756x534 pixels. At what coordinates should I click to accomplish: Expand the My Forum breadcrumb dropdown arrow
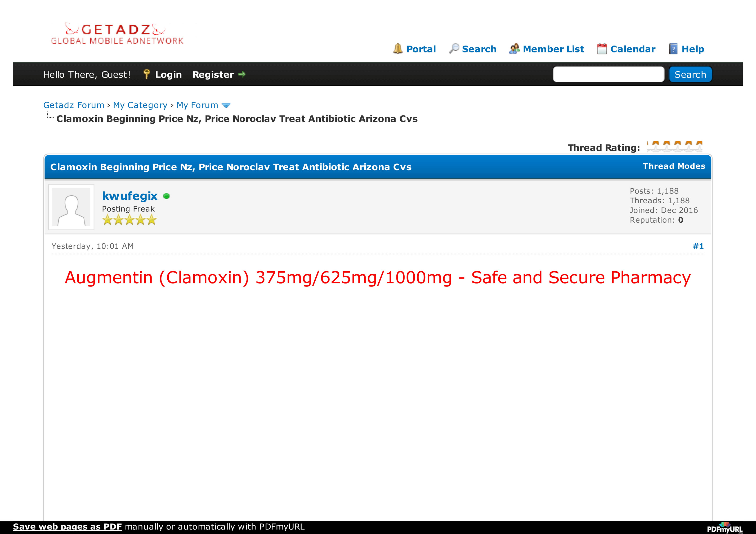[226, 106]
